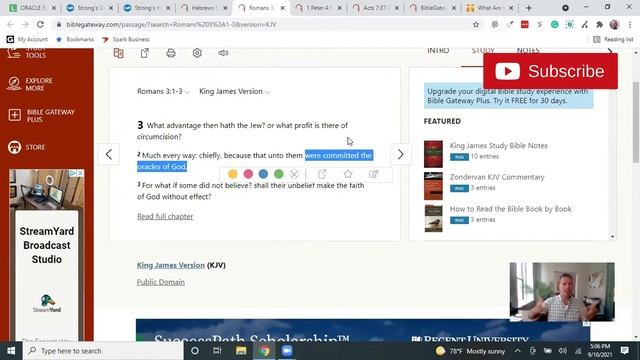Switch to the NOTES tab
Image resolution: width=640 pixels, height=360 pixels.
click(528, 51)
